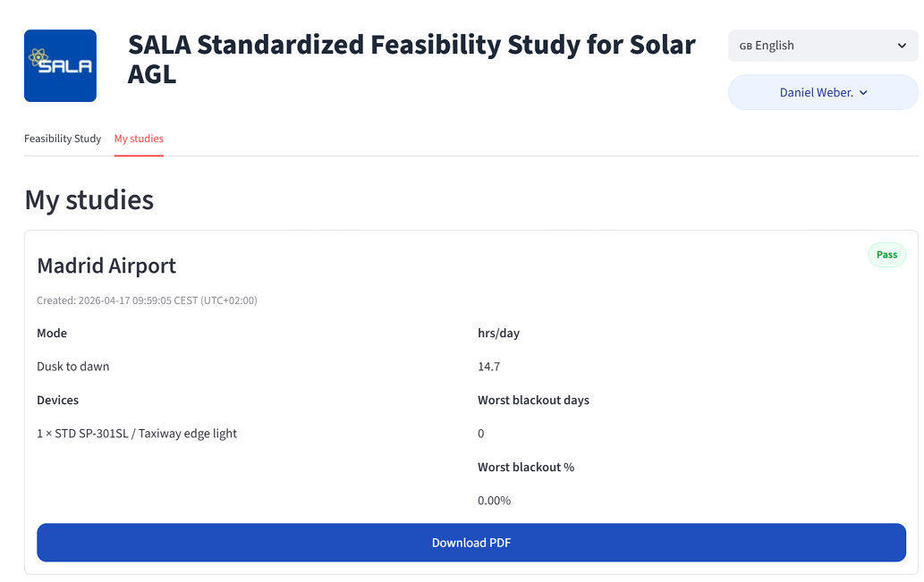This screenshot has height=582, width=924.
Task: Click the 0.00% worst blackout value
Action: [494, 501]
